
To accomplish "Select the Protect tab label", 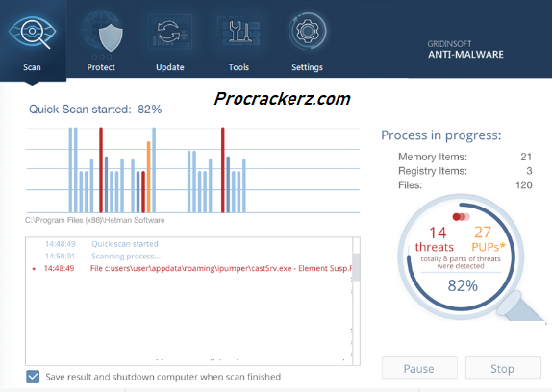I will coord(101,67).
